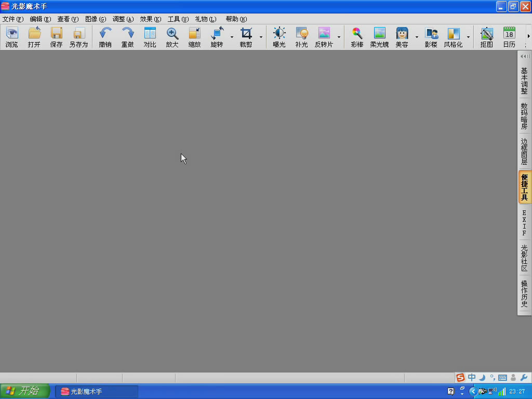Open the 美容 (beauty) tool icon
The image size is (532, 399).
(402, 37)
